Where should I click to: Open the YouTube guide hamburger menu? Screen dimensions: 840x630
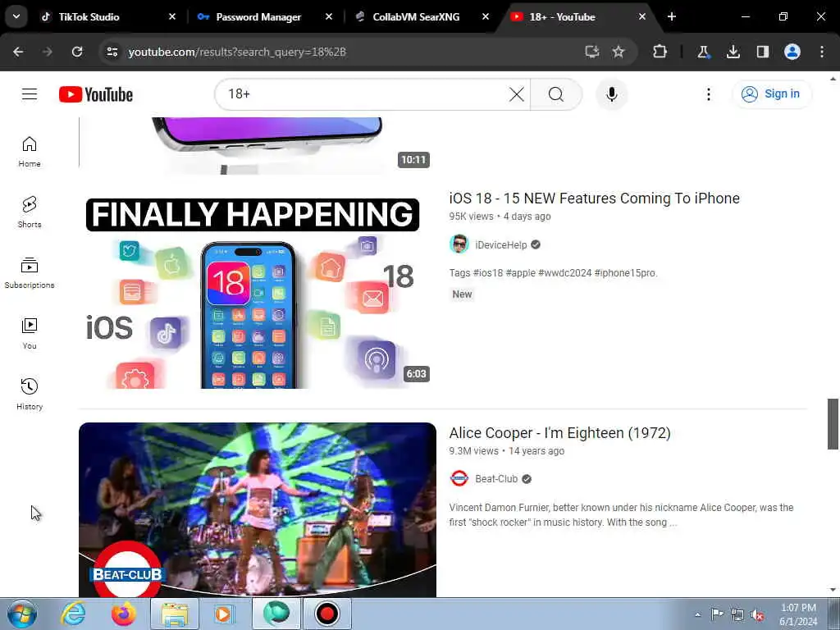(x=30, y=94)
